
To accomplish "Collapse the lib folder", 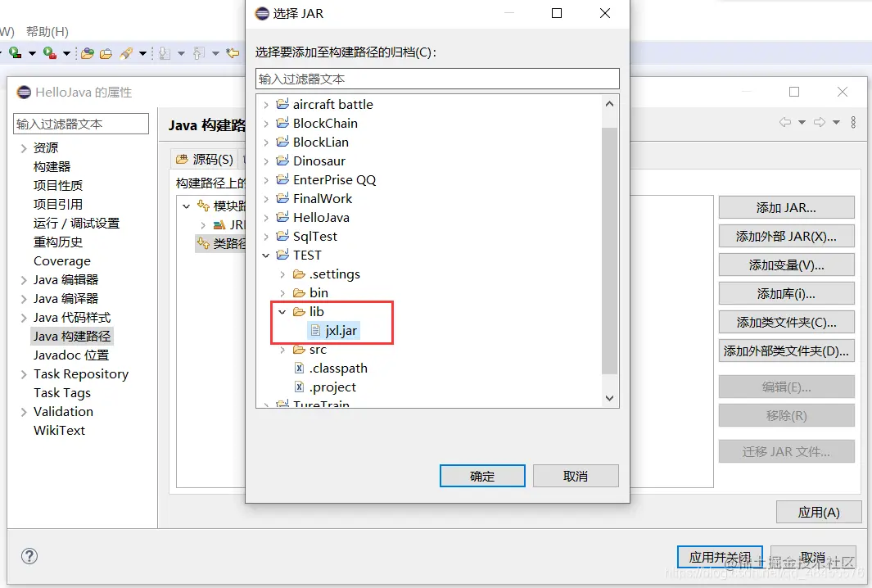I will click(282, 312).
